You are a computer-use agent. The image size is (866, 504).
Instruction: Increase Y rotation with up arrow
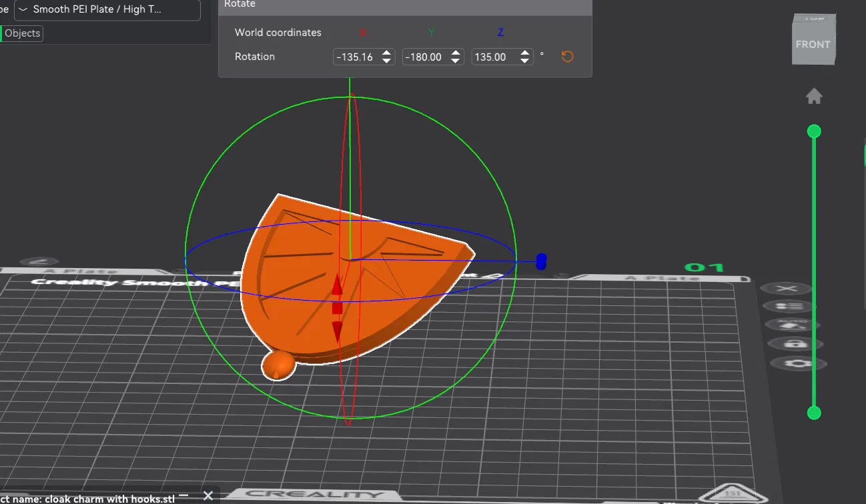(x=456, y=53)
